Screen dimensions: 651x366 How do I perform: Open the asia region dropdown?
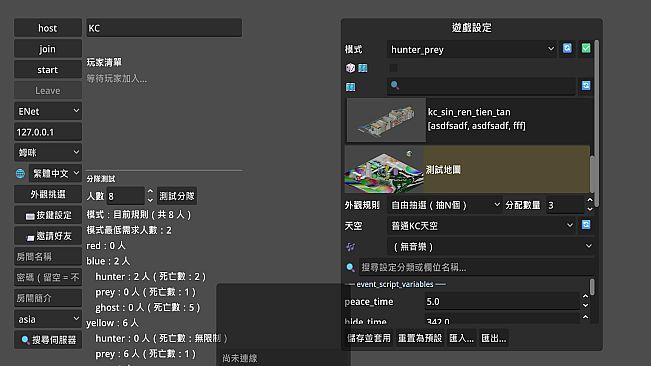tap(48, 319)
